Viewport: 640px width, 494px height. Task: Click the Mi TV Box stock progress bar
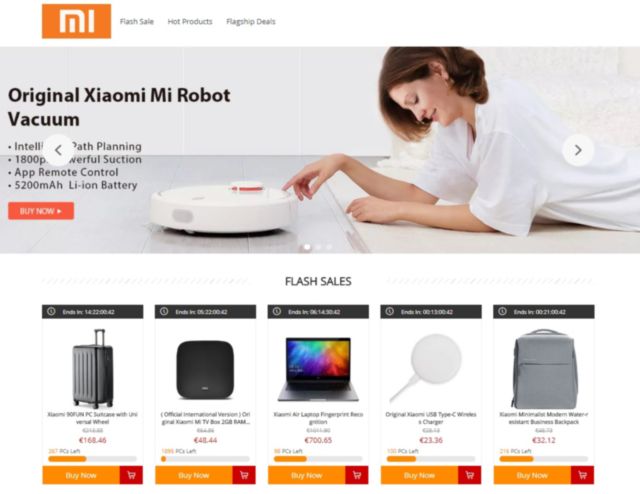point(205,459)
